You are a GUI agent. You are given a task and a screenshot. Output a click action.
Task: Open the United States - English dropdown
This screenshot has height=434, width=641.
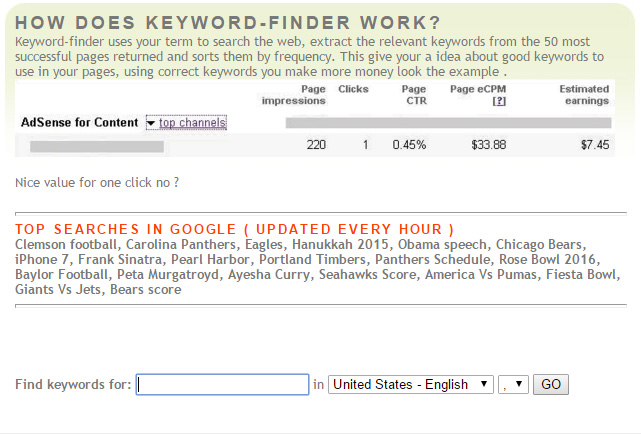point(411,384)
